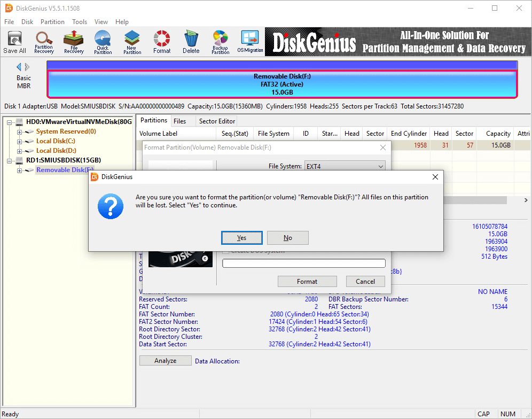The width and height of the screenshot is (532, 419).
Task: Open the File menu
Action: (x=9, y=22)
